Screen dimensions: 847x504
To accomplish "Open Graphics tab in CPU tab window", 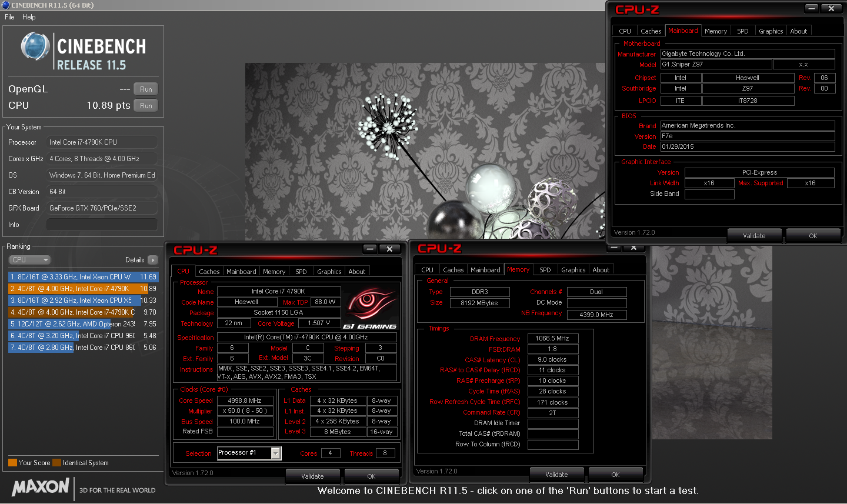I will pyautogui.click(x=329, y=272).
